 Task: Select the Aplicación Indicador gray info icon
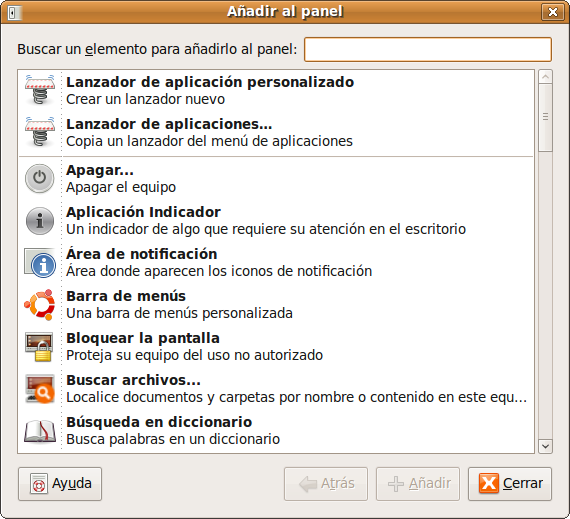pyautogui.click(x=40, y=221)
